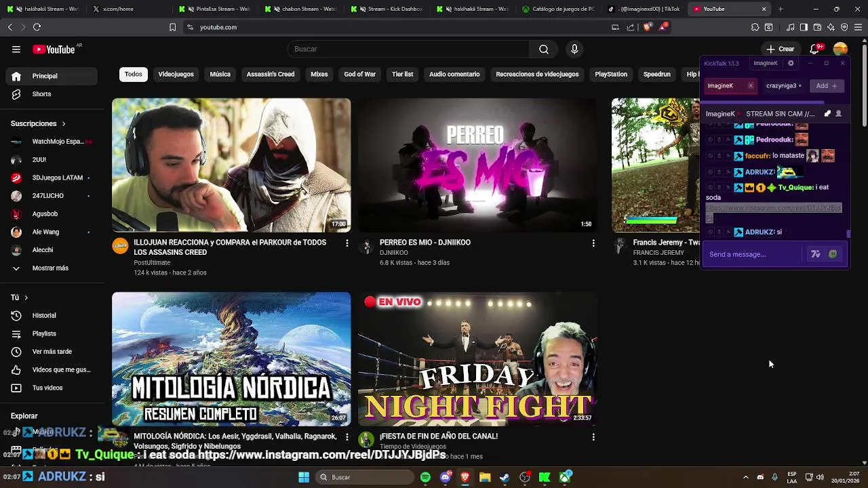Open Brave Wallet icon
868x488 pixels.
pos(817,27)
